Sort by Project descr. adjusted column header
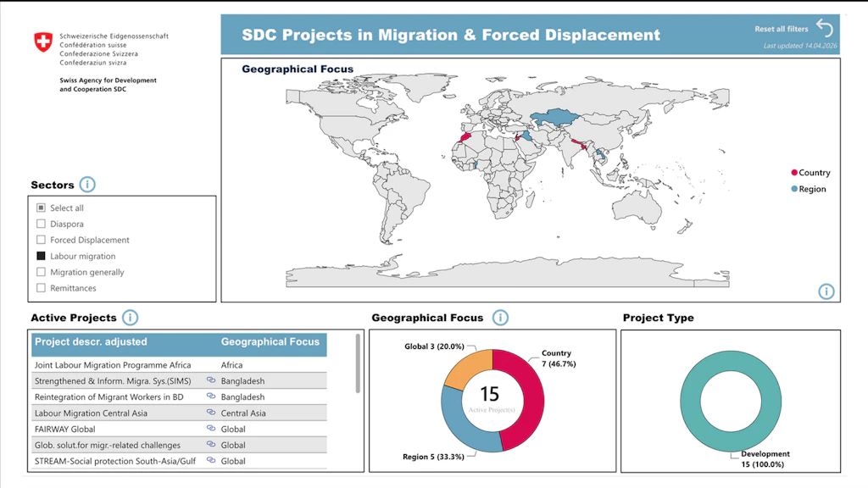This screenshot has height=488, width=868. (x=91, y=342)
